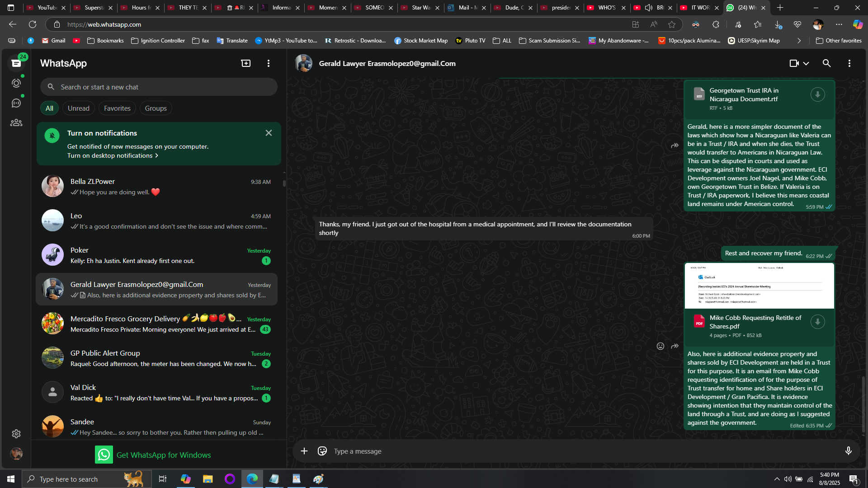
Task: Select the Favorites chat filter
Action: tap(117, 108)
